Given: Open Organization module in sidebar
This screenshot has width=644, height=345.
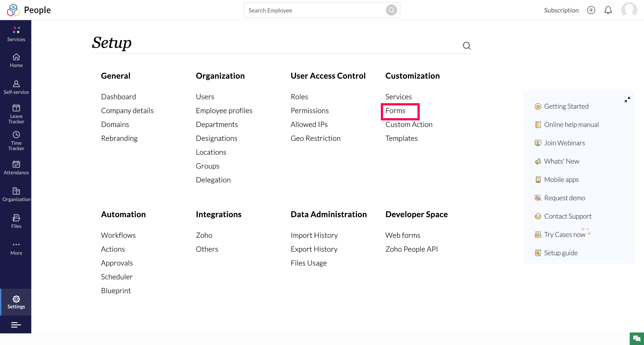Looking at the screenshot, I should click(16, 195).
